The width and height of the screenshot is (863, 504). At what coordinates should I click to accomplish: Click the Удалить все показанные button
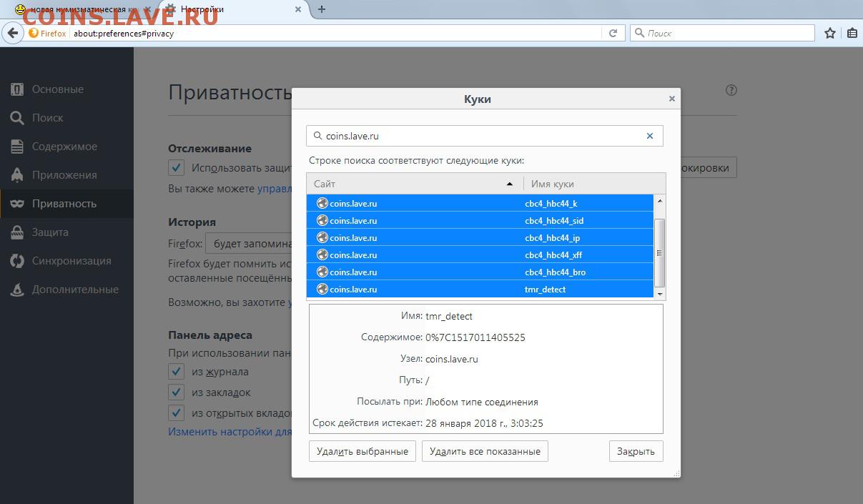point(485,451)
